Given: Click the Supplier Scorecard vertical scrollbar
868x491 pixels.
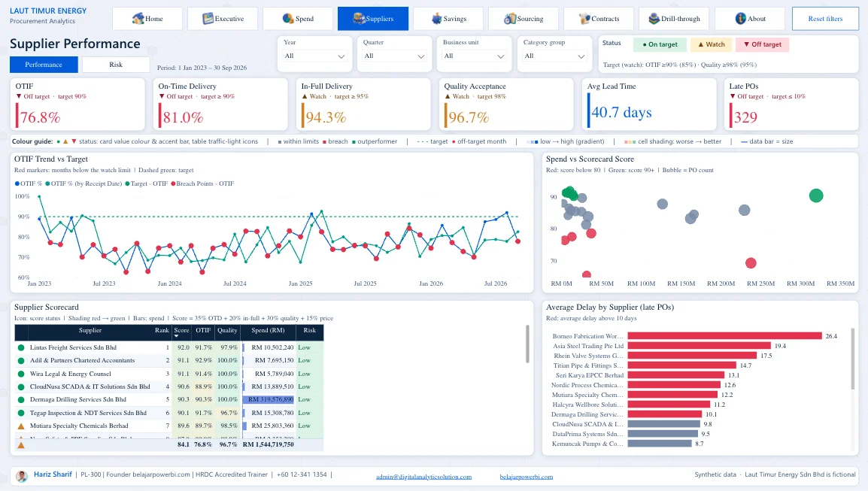Looking at the screenshot, I should [527, 344].
